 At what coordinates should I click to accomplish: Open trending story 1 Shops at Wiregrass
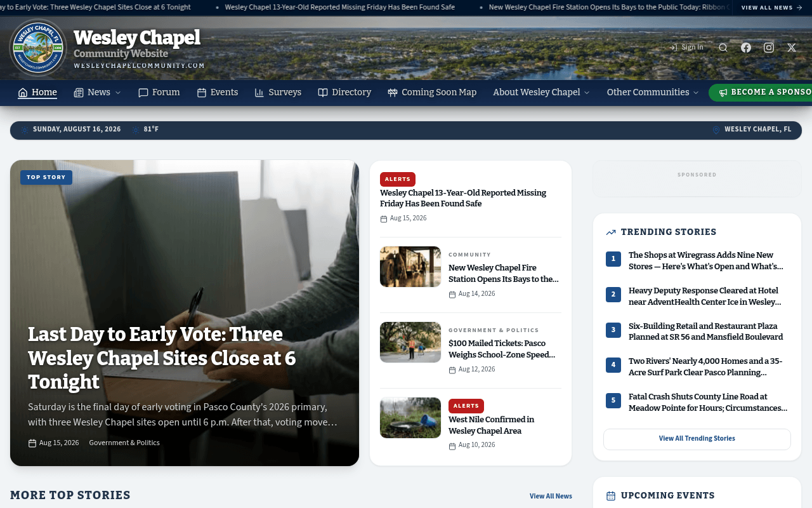[x=706, y=261]
